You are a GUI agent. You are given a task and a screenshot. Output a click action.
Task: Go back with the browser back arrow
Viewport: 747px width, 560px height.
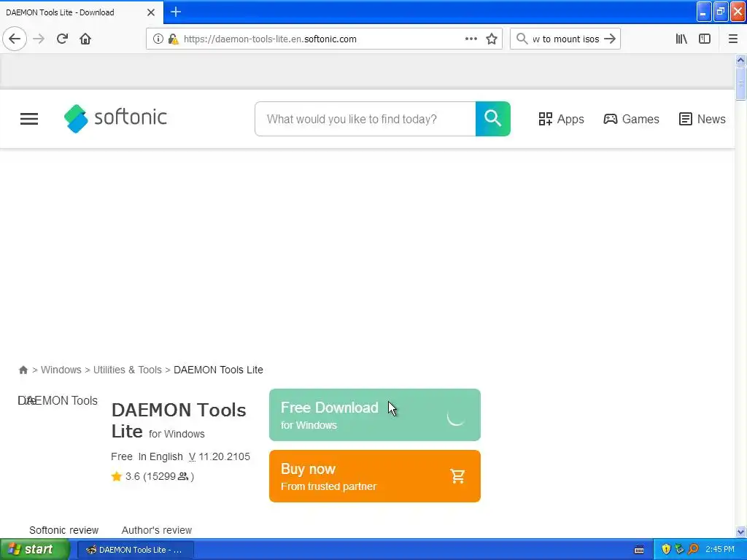pyautogui.click(x=15, y=39)
